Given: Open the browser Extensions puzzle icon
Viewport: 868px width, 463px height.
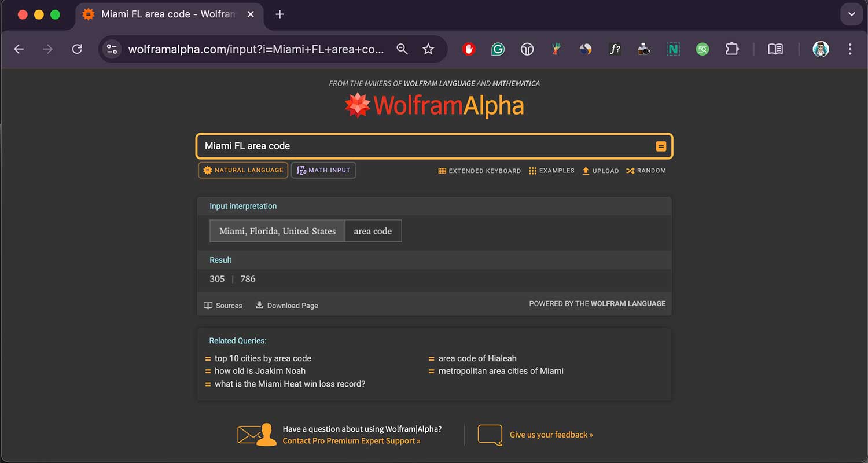Looking at the screenshot, I should pos(732,49).
